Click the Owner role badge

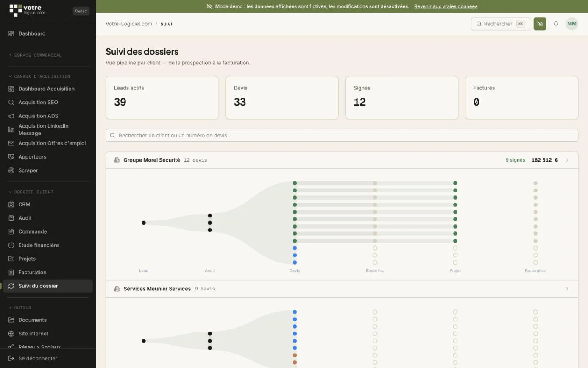(81, 11)
